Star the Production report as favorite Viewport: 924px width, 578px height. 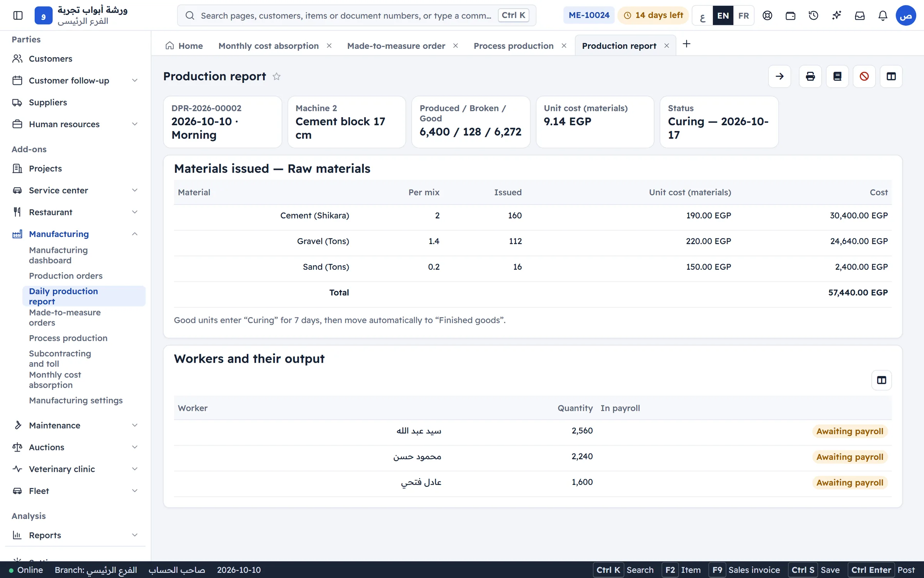point(276,76)
